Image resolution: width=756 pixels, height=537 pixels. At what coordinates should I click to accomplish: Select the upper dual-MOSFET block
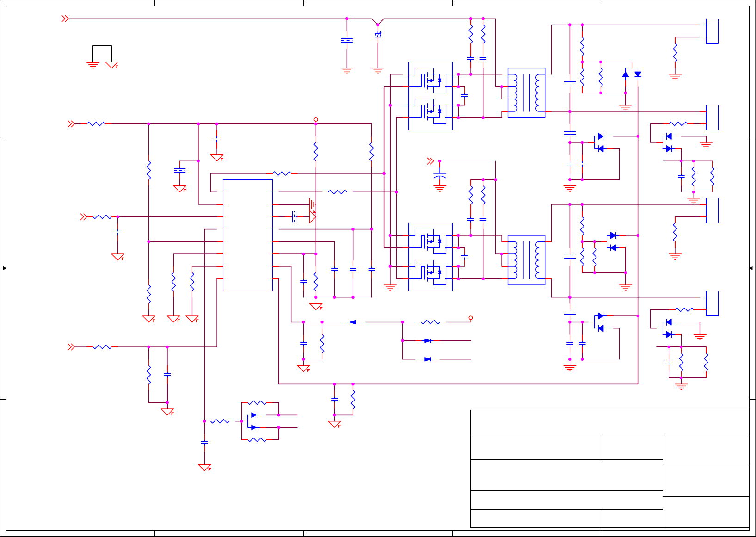(x=430, y=96)
